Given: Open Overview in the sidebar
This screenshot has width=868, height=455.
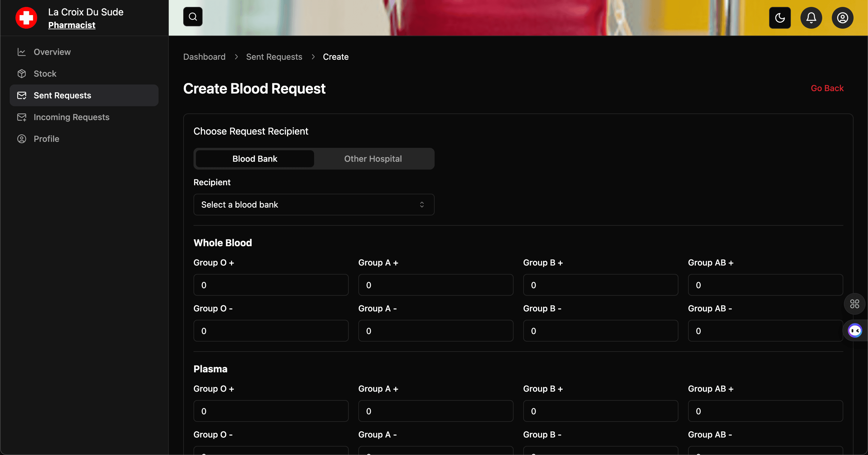Looking at the screenshot, I should 52,52.
